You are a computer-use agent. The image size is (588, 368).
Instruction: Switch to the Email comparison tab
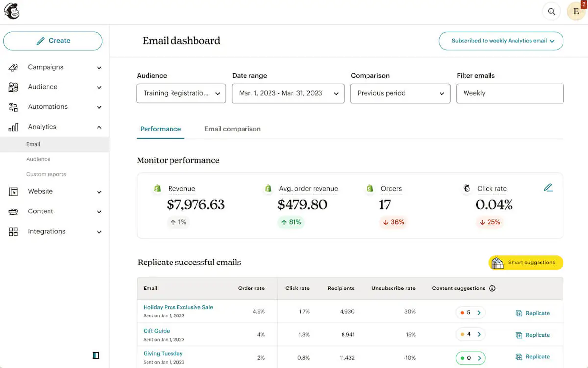[x=232, y=129]
